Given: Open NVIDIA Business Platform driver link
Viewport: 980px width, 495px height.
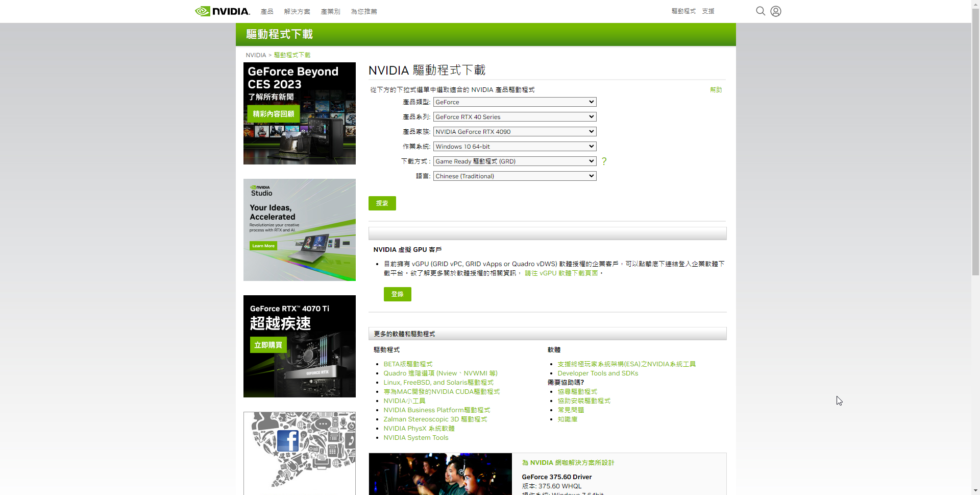Looking at the screenshot, I should [437, 410].
